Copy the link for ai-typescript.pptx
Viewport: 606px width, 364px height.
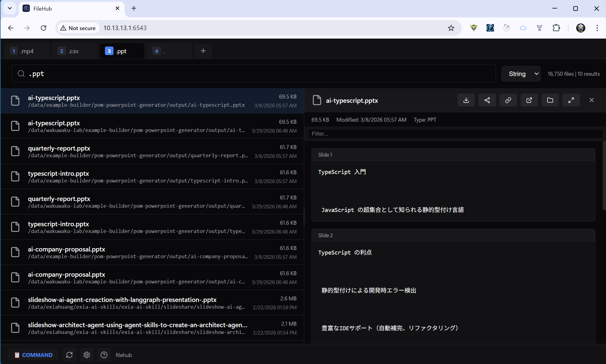pos(508,100)
